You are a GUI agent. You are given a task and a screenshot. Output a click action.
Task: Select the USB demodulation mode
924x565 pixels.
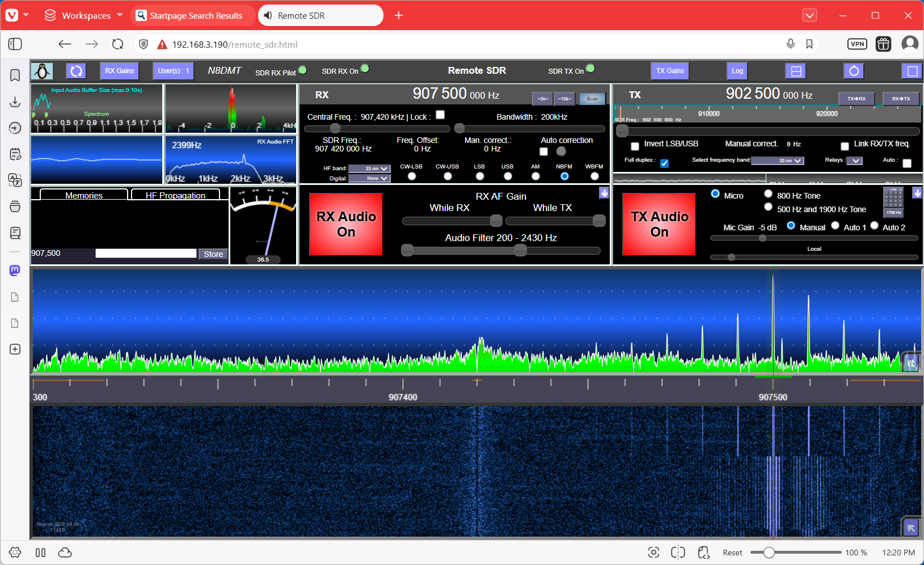pos(508,176)
